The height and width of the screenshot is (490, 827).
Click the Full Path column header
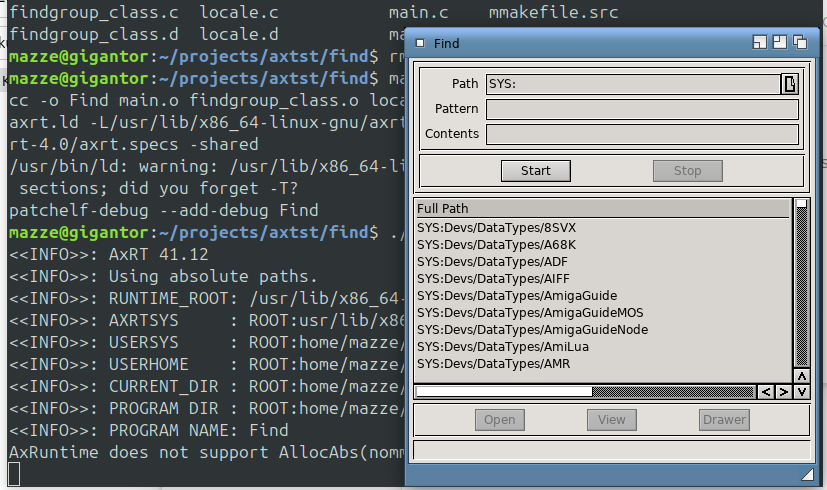click(x=602, y=209)
